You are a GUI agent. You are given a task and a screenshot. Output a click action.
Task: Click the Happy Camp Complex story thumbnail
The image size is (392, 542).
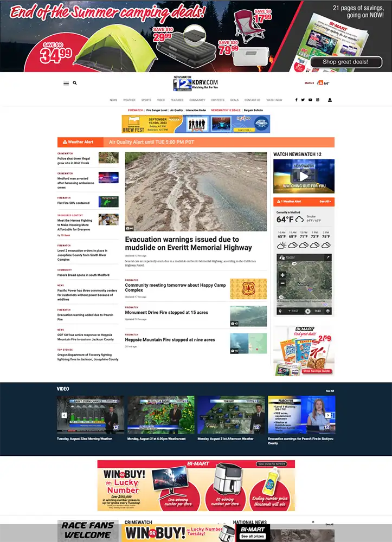tap(248, 289)
